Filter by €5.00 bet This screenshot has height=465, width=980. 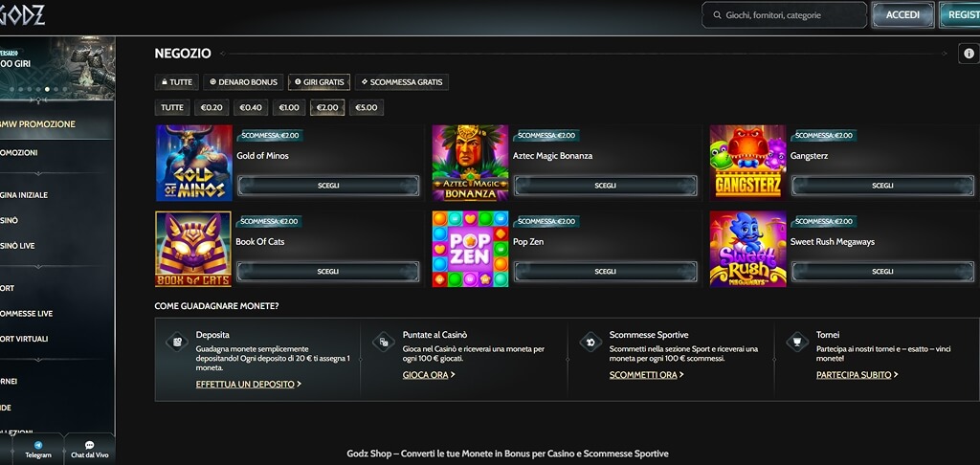click(367, 107)
